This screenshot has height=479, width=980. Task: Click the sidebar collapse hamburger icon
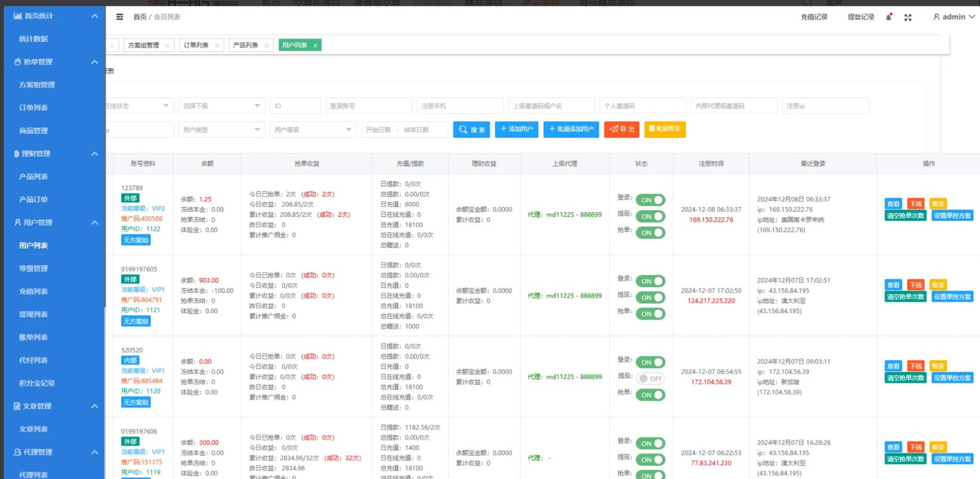click(x=119, y=17)
